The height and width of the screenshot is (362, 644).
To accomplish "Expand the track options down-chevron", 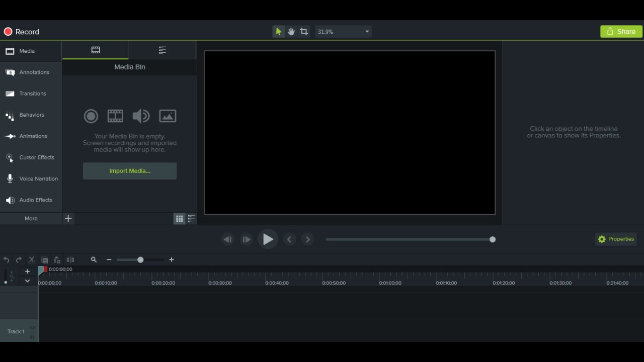I will coord(28,281).
